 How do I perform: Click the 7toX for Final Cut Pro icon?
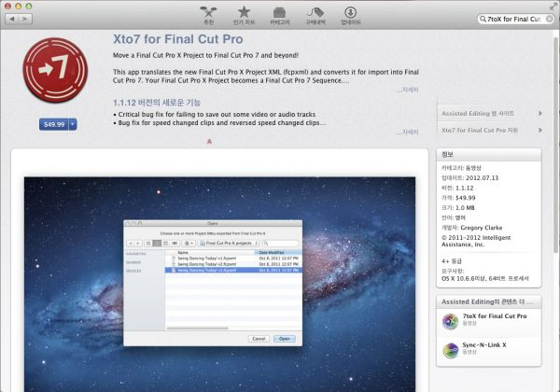click(x=451, y=321)
